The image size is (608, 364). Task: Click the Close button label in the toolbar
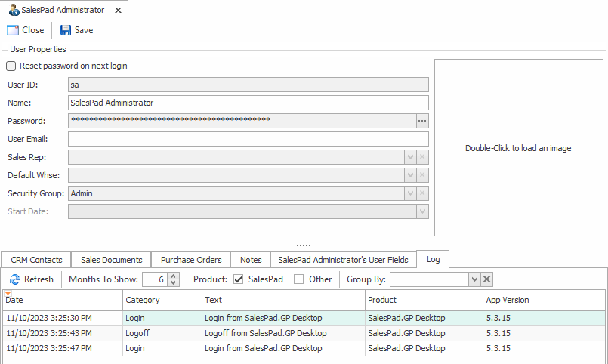33,30
